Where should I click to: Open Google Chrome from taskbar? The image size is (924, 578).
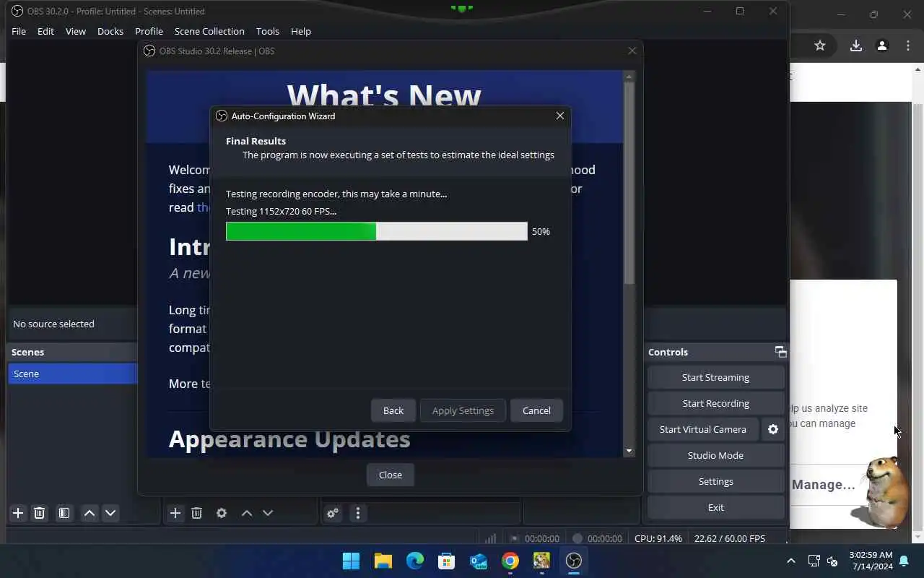(510, 561)
